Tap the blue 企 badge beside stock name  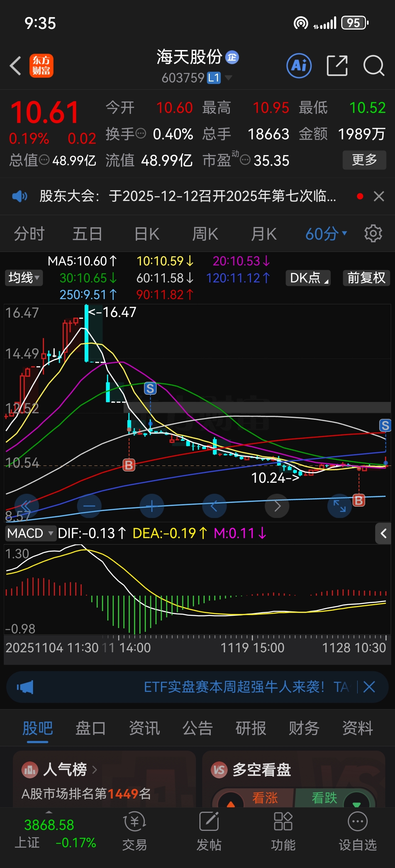pyautogui.click(x=232, y=57)
